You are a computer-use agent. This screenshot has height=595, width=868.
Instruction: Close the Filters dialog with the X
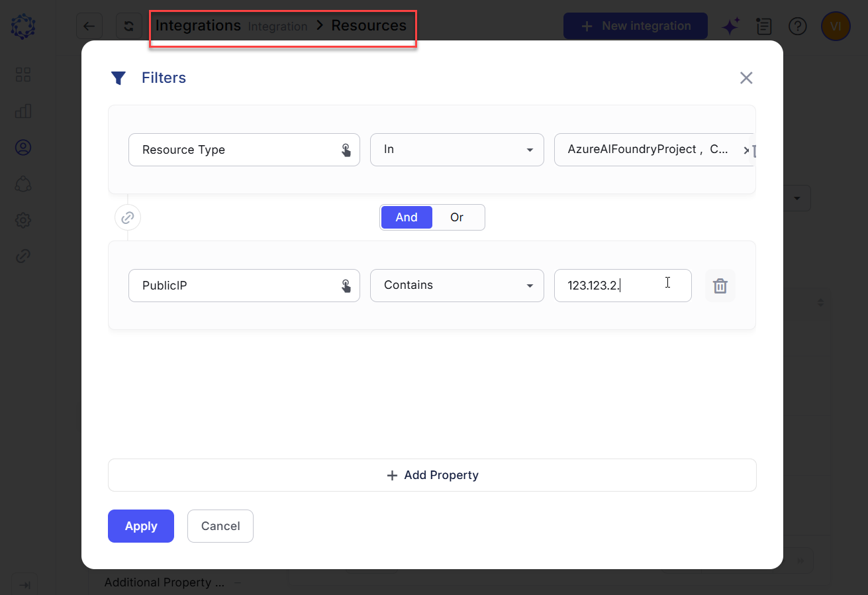[746, 78]
